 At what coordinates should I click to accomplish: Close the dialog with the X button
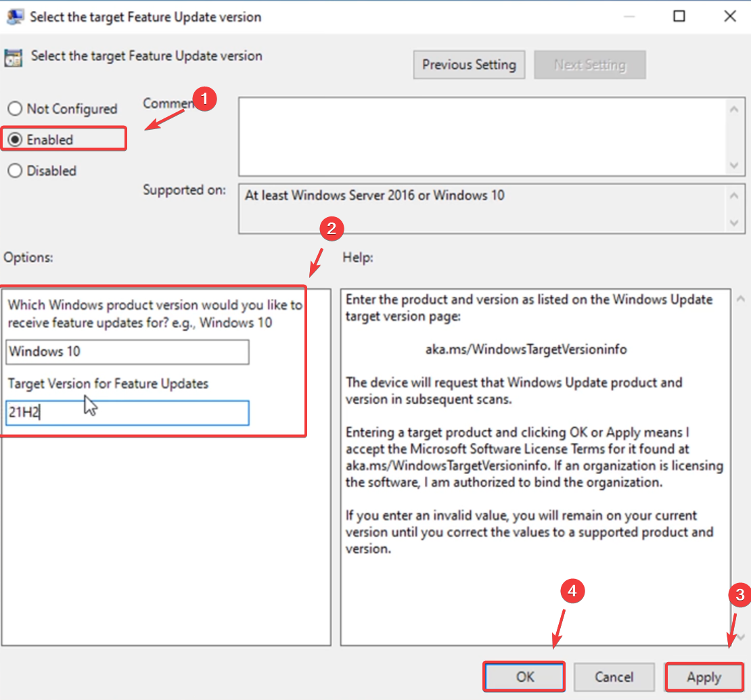730,16
